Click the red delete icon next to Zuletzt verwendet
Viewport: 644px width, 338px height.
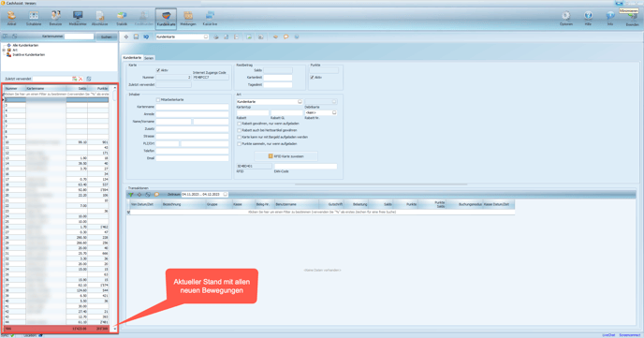click(x=80, y=79)
